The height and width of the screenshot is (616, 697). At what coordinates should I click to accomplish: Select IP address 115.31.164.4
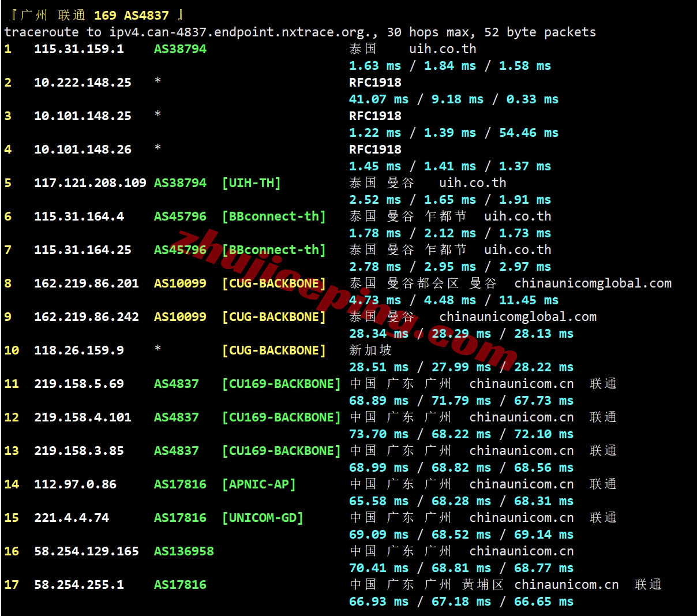coord(79,216)
